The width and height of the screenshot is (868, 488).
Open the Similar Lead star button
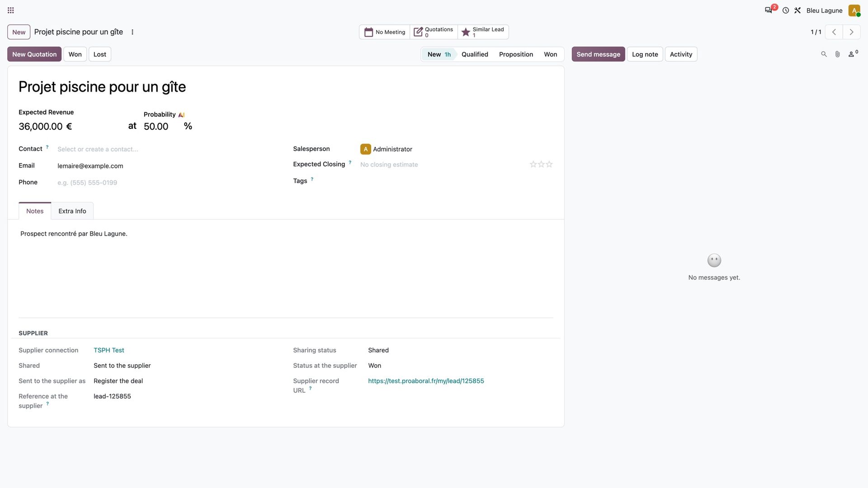483,32
